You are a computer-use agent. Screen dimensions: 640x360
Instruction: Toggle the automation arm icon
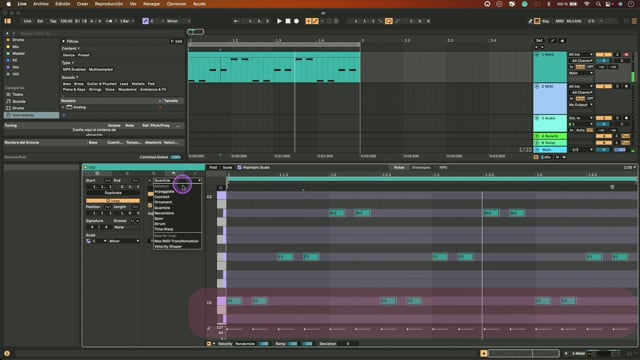pos(315,21)
